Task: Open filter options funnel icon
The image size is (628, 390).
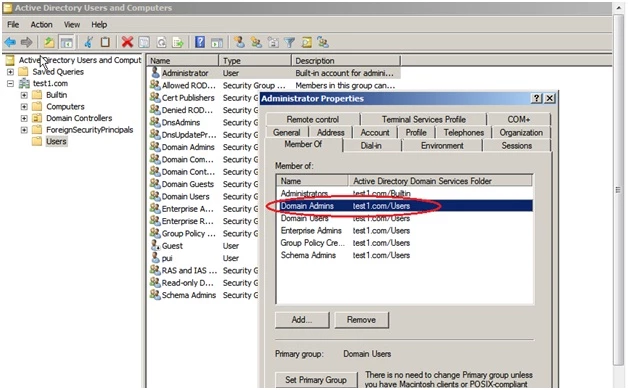Action: 290,42
